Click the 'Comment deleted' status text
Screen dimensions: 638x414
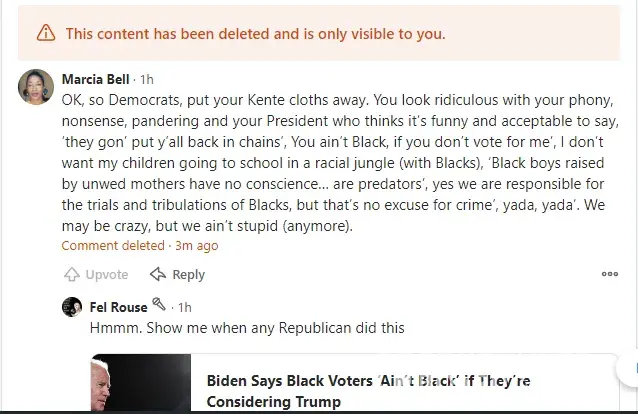112,245
